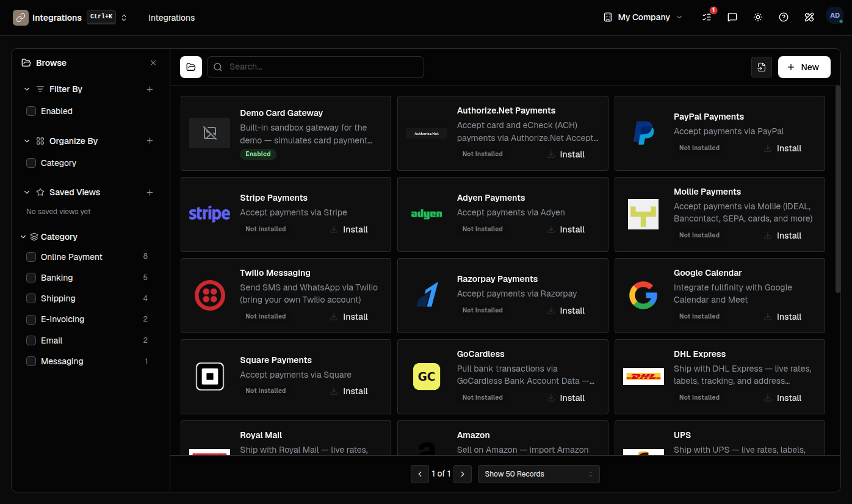
Task: Click the Authorize.Net logo
Action: pyautogui.click(x=427, y=133)
